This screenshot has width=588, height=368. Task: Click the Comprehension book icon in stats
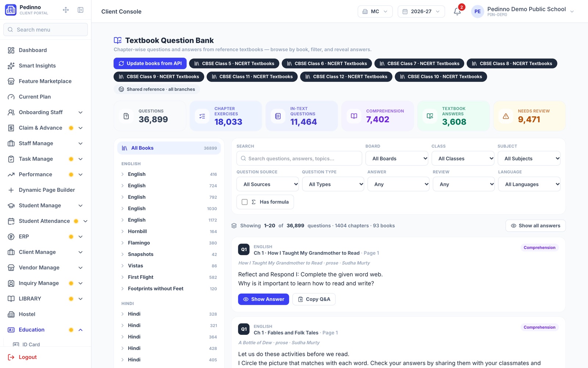pyautogui.click(x=354, y=116)
